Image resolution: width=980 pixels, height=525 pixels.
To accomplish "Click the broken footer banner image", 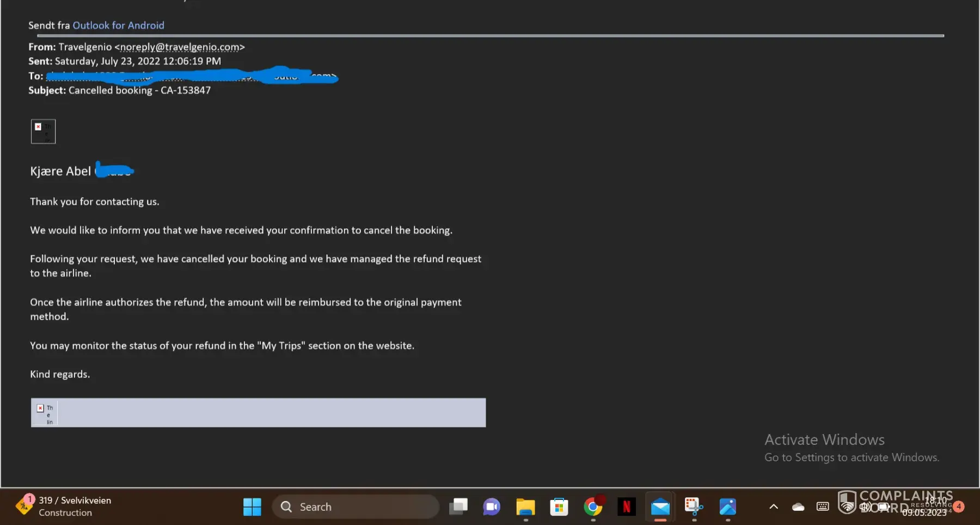I will 258,413.
